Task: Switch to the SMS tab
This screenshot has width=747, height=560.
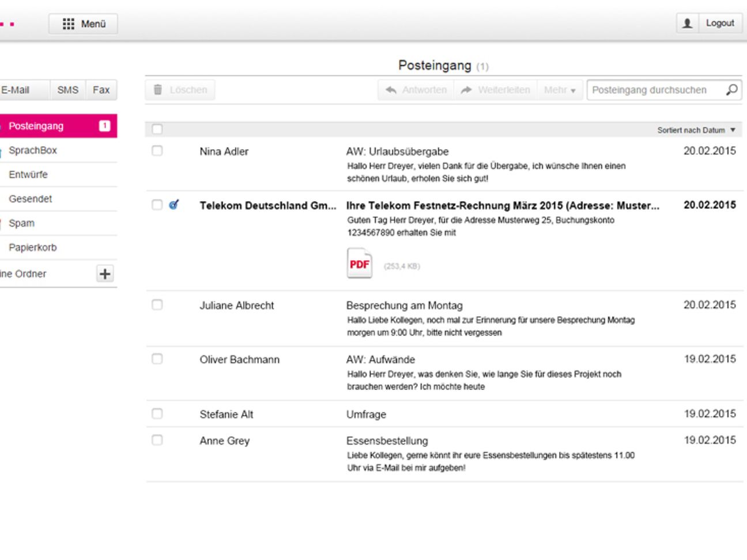Action: click(67, 90)
